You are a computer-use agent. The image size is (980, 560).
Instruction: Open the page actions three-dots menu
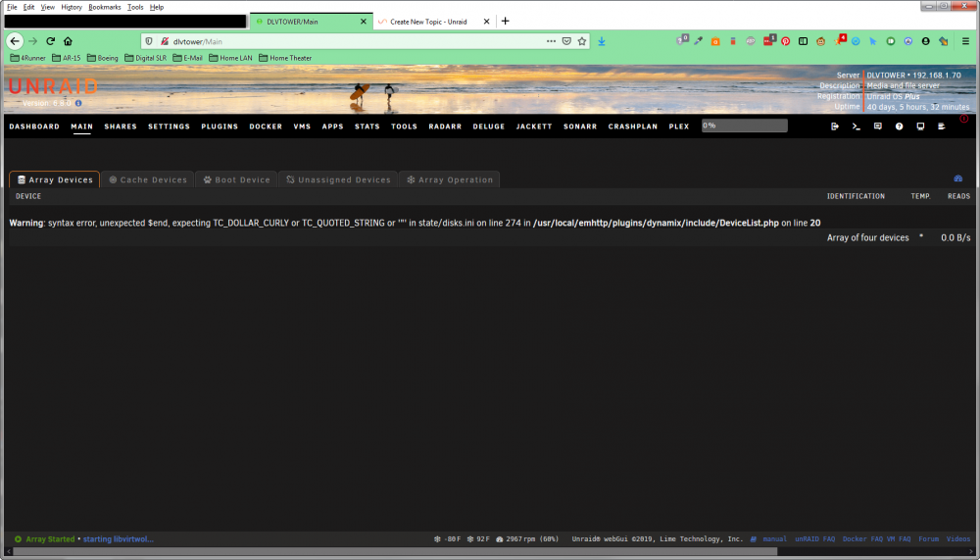[551, 41]
